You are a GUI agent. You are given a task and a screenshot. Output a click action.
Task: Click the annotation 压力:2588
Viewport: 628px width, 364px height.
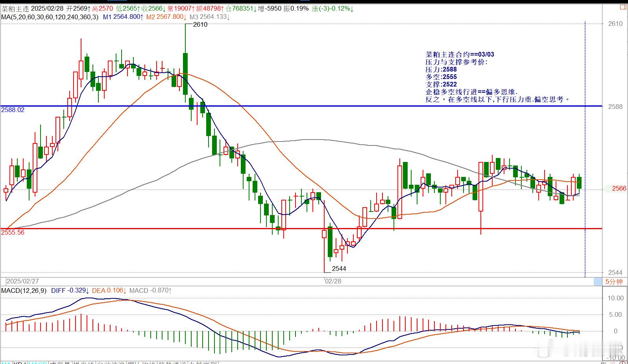coord(441,70)
